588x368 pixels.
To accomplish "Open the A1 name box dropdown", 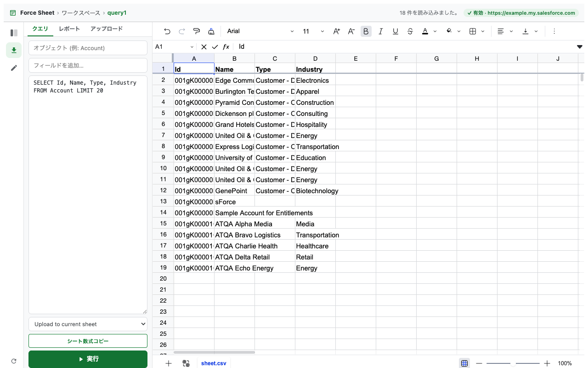I will click(192, 47).
